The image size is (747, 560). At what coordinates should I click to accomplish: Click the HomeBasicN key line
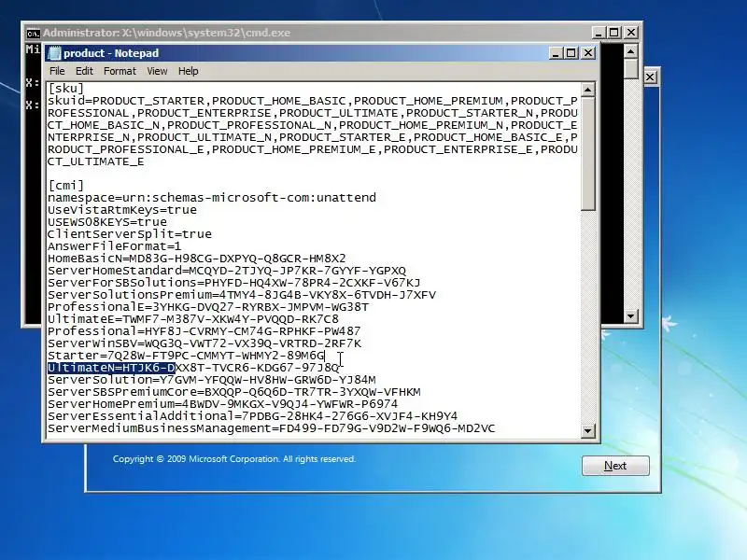pyautogui.click(x=197, y=259)
